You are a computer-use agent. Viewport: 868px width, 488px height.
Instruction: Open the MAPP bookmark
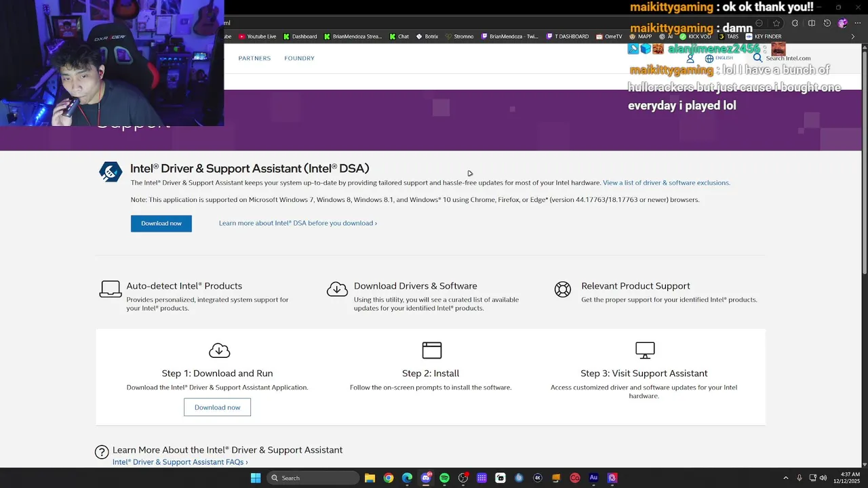point(641,37)
